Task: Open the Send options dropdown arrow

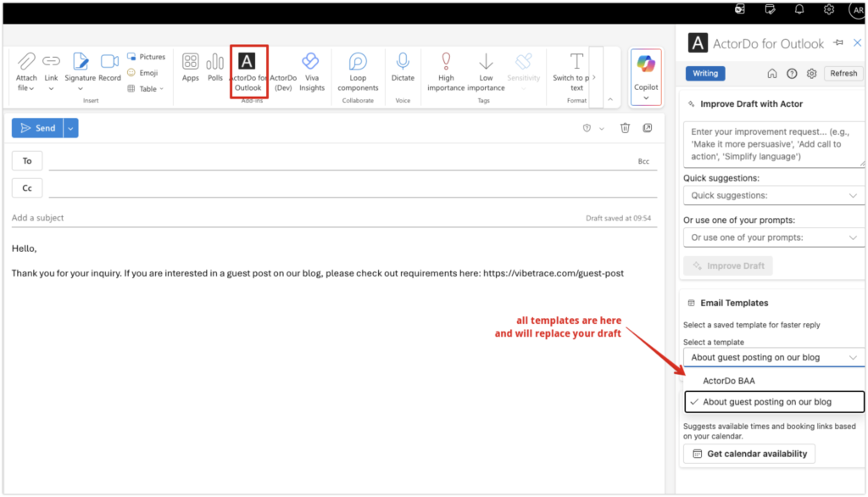Action: 71,128
